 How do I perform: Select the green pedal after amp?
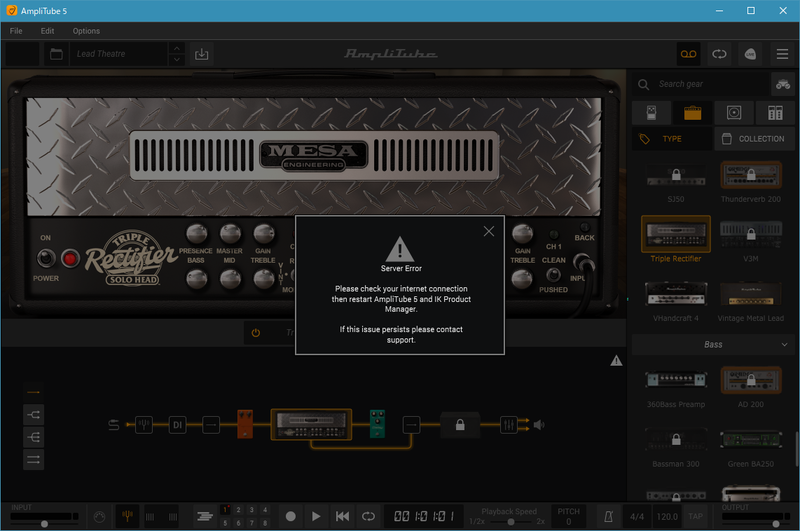coord(377,424)
